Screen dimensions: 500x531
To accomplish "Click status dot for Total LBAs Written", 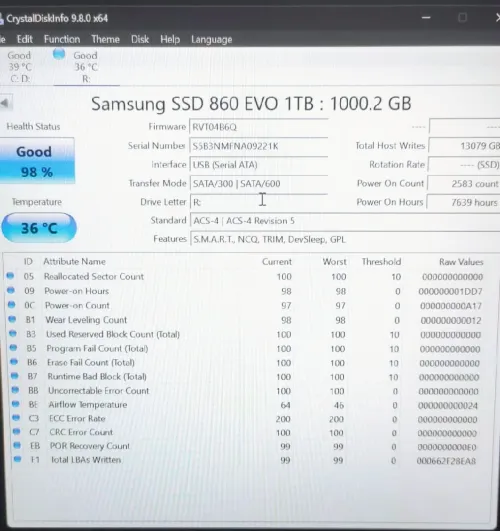I will click(17, 459).
